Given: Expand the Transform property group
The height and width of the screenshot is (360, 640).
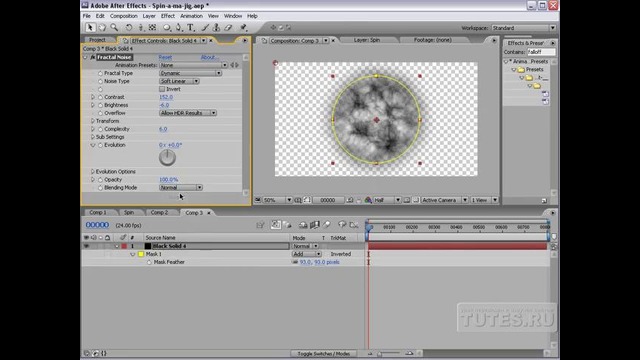Looking at the screenshot, I should (x=93, y=121).
